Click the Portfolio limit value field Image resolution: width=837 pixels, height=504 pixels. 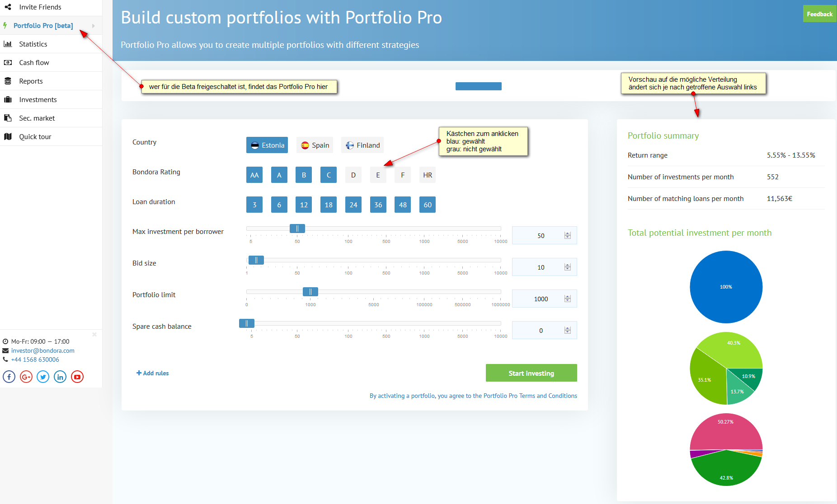tap(544, 299)
